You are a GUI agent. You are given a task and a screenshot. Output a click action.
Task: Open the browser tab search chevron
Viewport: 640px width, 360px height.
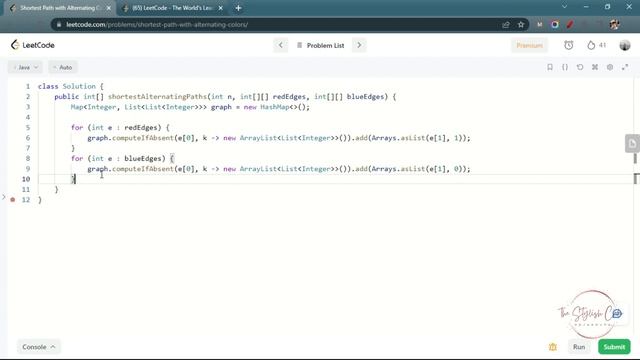click(564, 7)
